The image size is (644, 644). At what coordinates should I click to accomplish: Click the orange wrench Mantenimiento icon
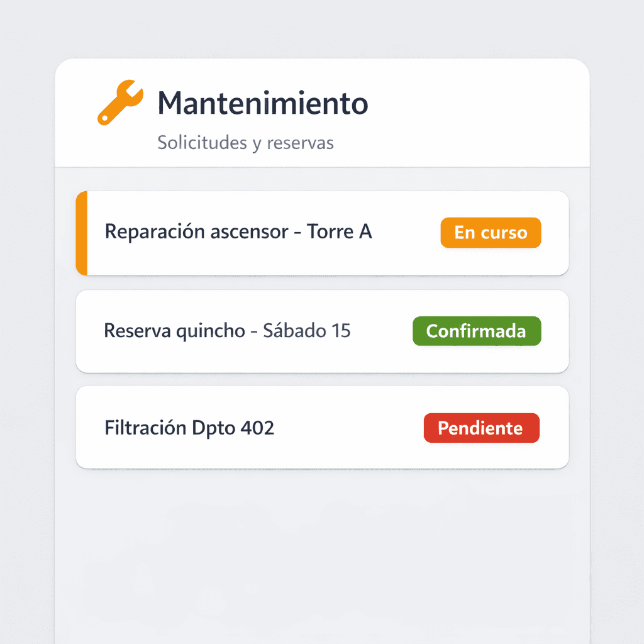[119, 103]
